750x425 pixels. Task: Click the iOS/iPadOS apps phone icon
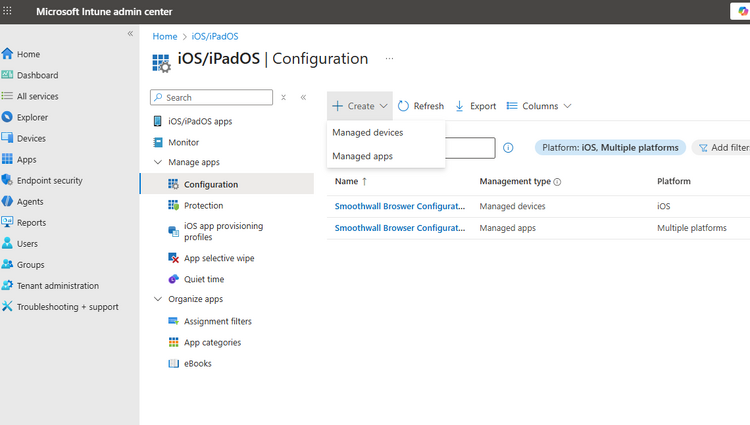click(x=157, y=121)
